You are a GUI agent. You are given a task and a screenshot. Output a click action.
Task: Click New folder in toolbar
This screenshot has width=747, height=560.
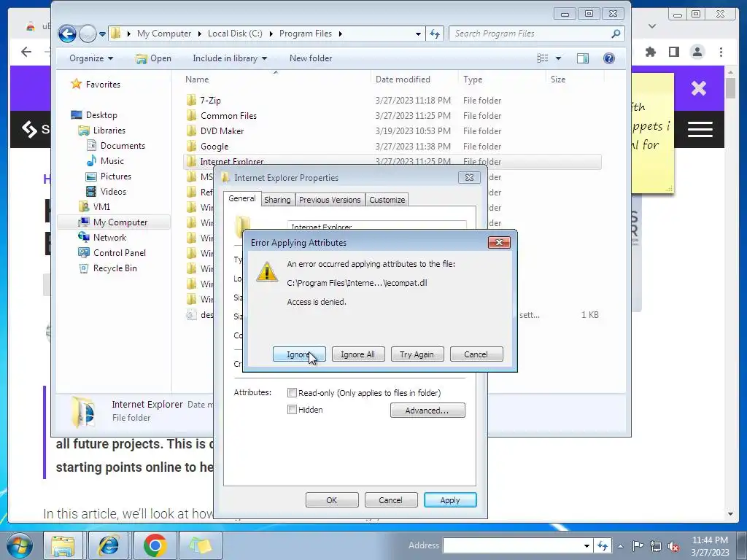click(x=311, y=58)
